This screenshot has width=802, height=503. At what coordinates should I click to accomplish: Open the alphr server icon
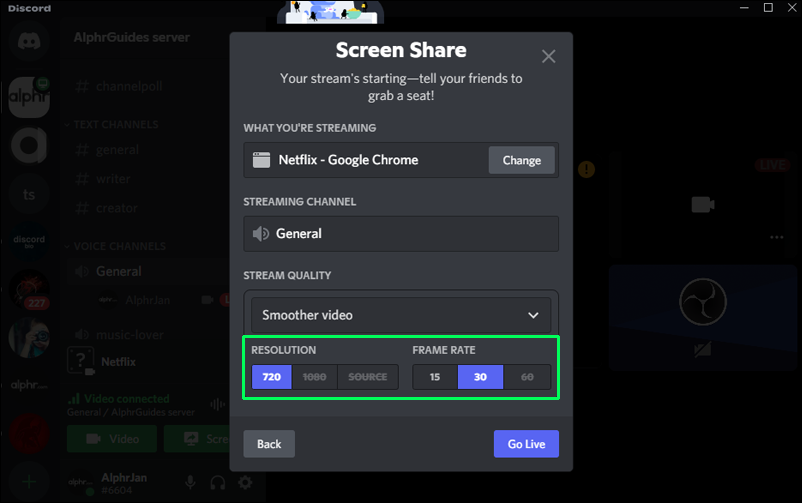pyautogui.click(x=29, y=97)
